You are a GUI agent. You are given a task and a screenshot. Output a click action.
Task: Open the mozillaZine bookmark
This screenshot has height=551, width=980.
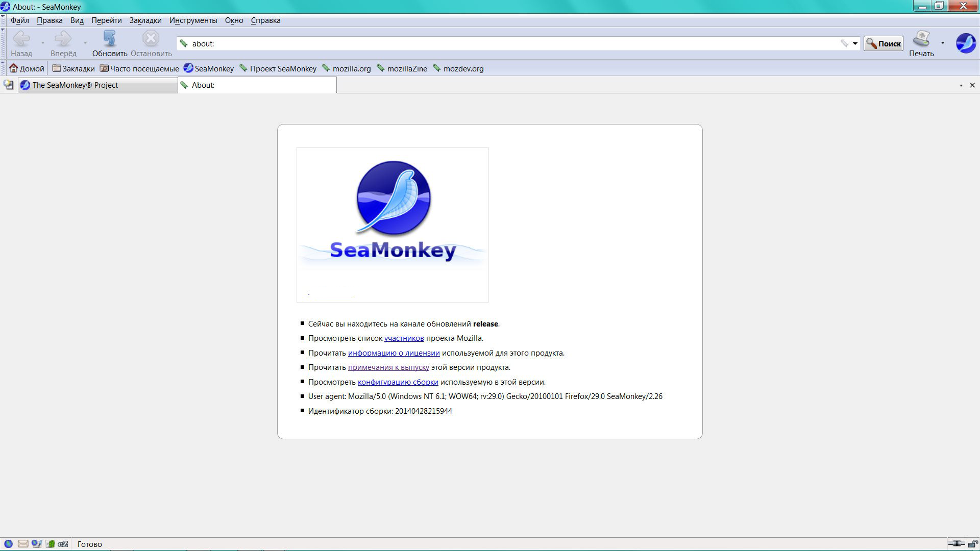click(x=402, y=68)
